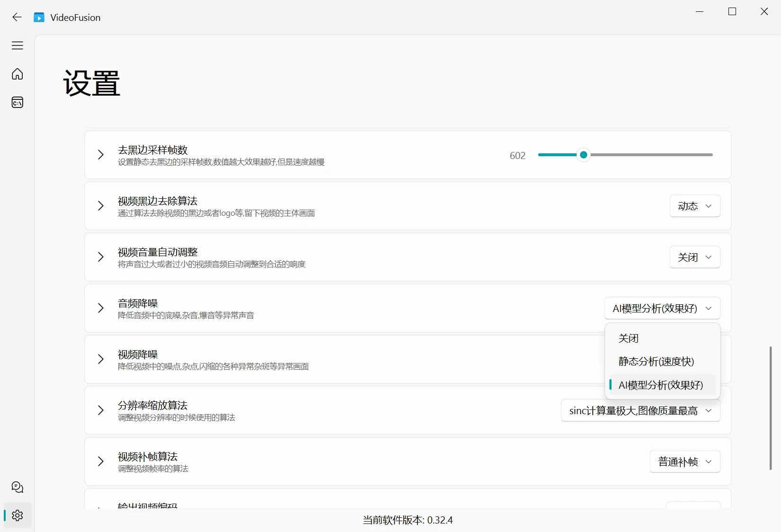Click the 602 sample frame value
Image resolution: width=781 pixels, height=532 pixels.
click(x=517, y=155)
